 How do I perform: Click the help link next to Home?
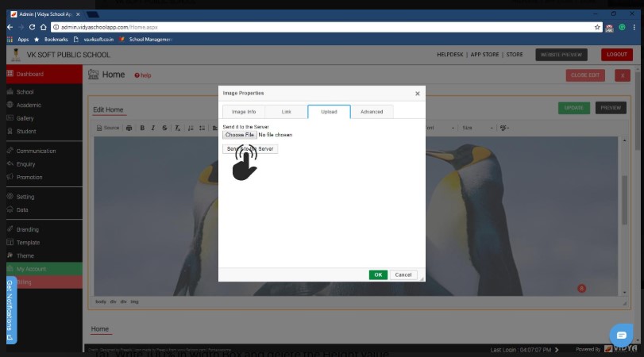pyautogui.click(x=143, y=75)
